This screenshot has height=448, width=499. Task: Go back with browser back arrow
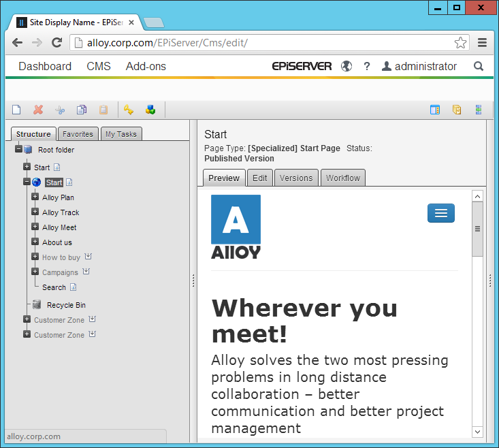point(18,43)
